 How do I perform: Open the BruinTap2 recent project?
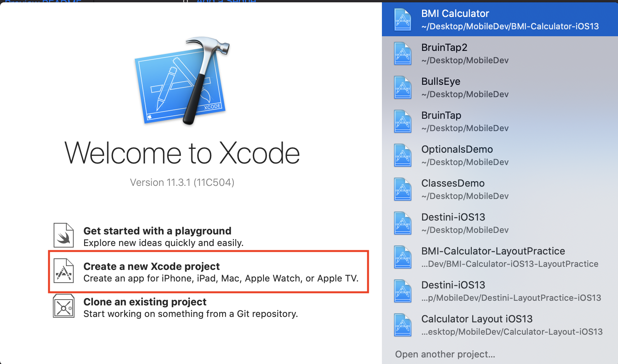point(500,54)
